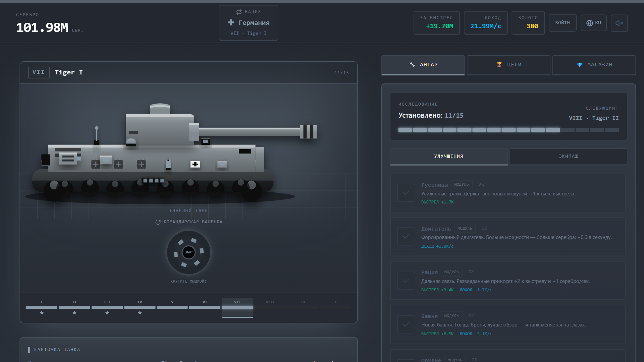The image size is (644, 362).
Task: Click the star under tier II
Action: (74, 313)
